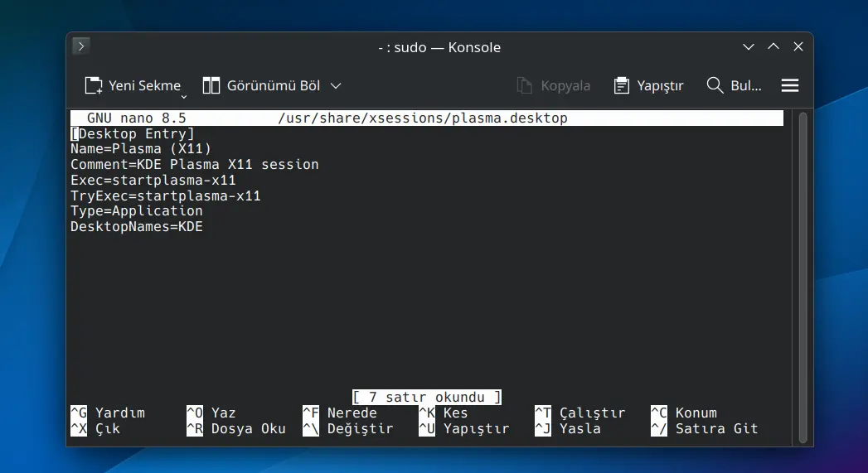Click the '- : sudo — Konsole' window title

click(x=439, y=47)
